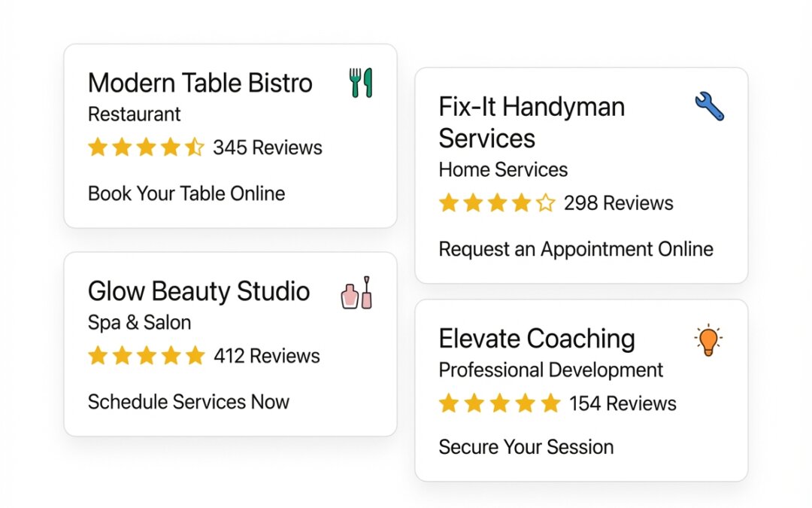Select the Glow Beauty Studio heading

[198, 291]
